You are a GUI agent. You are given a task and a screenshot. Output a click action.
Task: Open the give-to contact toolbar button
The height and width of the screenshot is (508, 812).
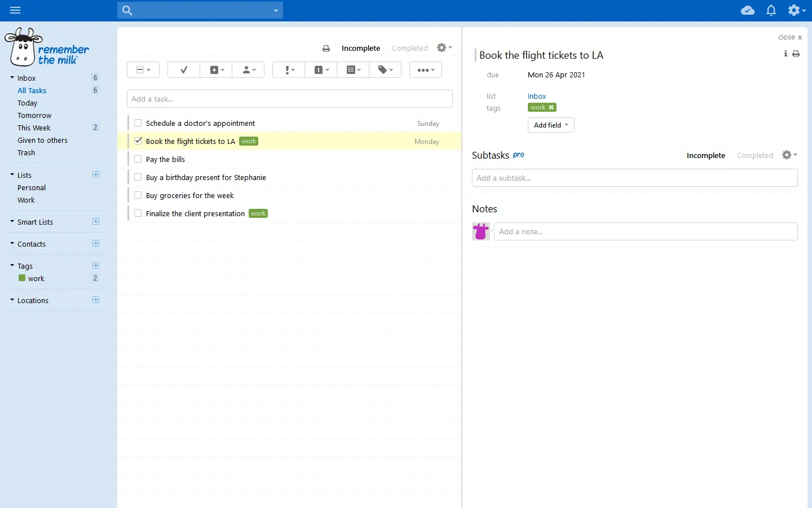click(x=249, y=70)
